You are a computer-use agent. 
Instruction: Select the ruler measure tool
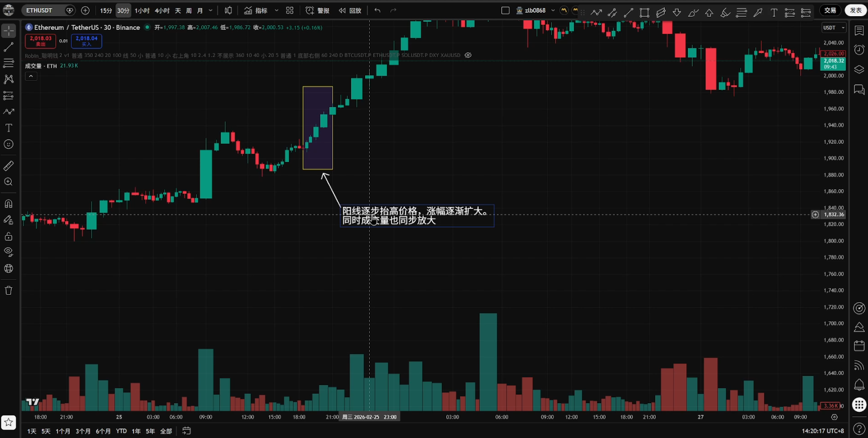[9, 166]
